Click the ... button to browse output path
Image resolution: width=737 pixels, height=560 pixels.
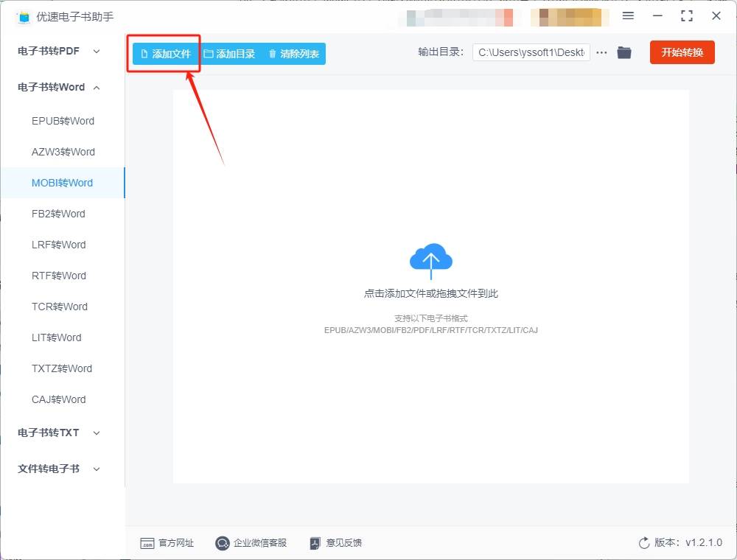[602, 52]
